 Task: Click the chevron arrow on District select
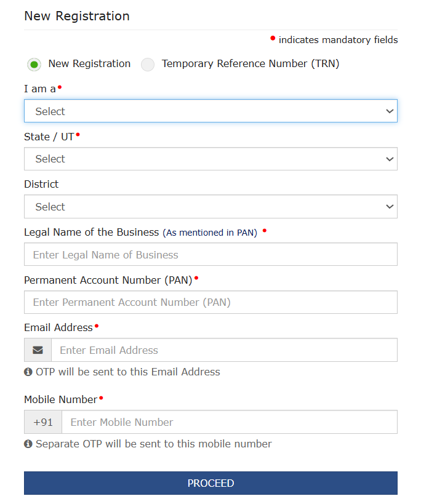coord(390,207)
